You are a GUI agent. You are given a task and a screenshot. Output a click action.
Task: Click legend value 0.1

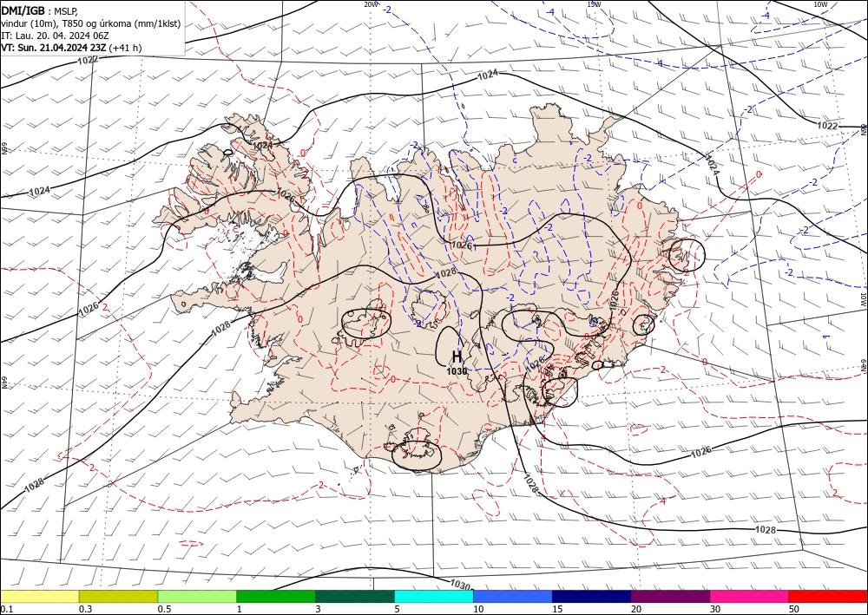(5, 609)
